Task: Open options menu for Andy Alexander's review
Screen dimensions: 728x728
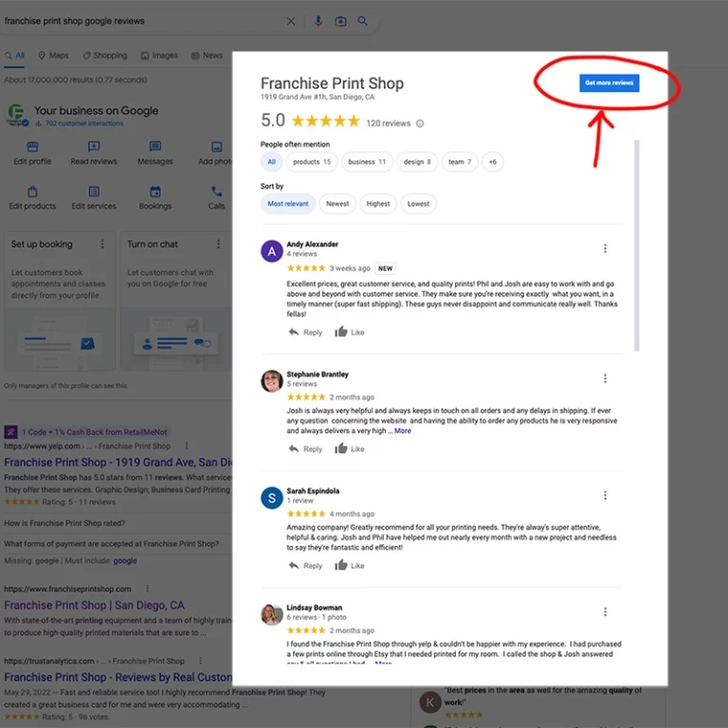Action: tap(605, 248)
